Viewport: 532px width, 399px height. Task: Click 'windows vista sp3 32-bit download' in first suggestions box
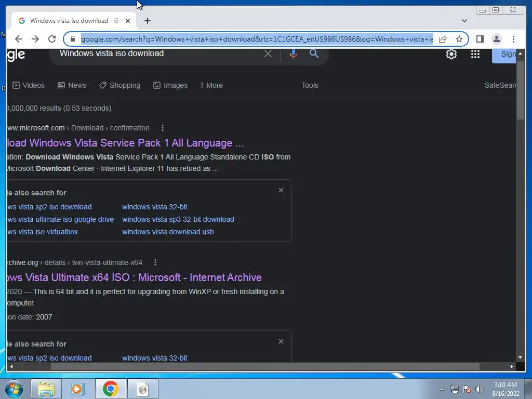pos(178,220)
